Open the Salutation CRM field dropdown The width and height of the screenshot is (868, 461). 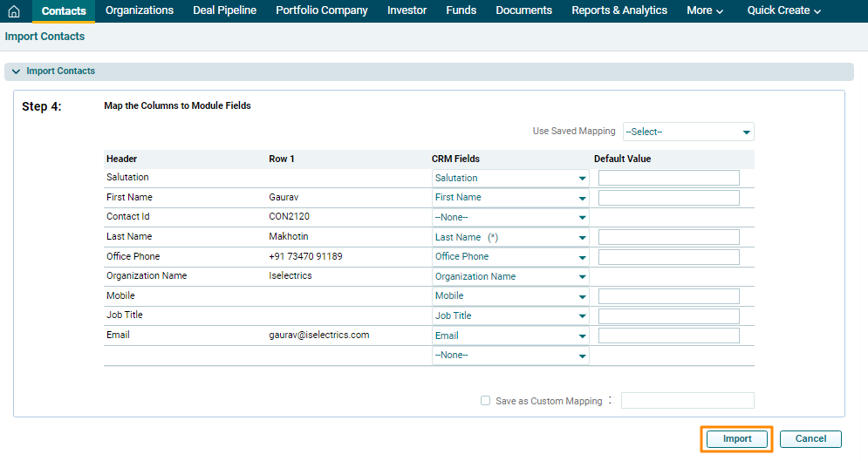click(x=510, y=178)
